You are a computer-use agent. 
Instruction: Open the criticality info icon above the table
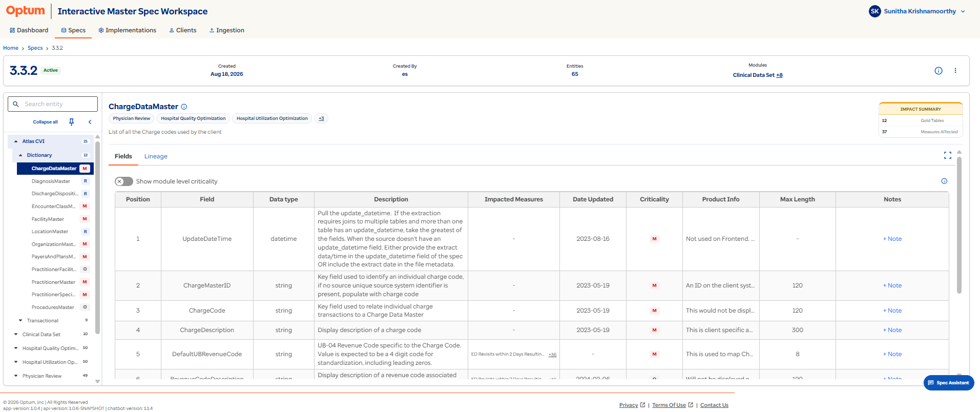944,181
